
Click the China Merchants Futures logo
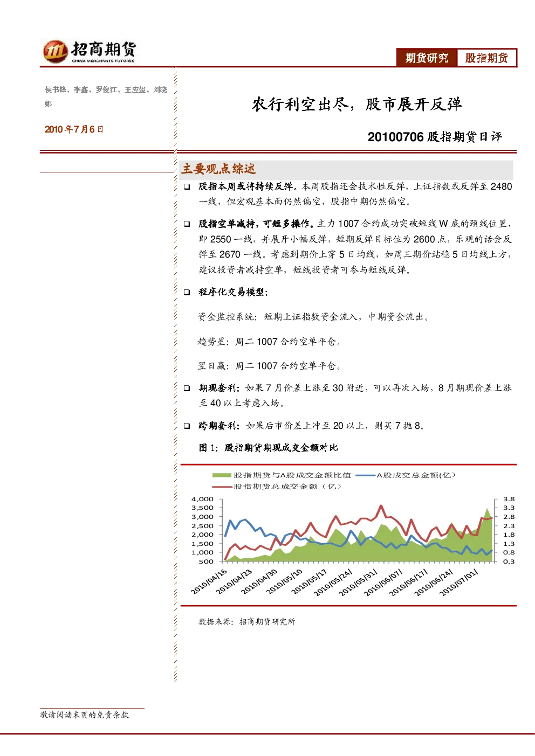[x=90, y=52]
